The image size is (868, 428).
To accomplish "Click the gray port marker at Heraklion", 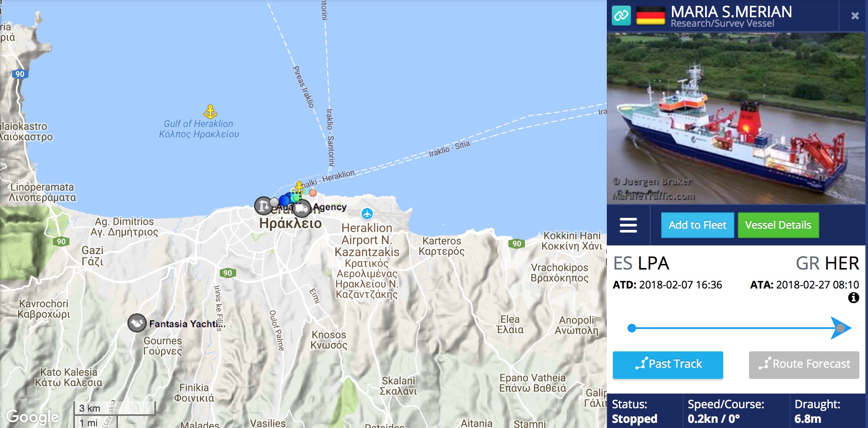I will tap(263, 206).
